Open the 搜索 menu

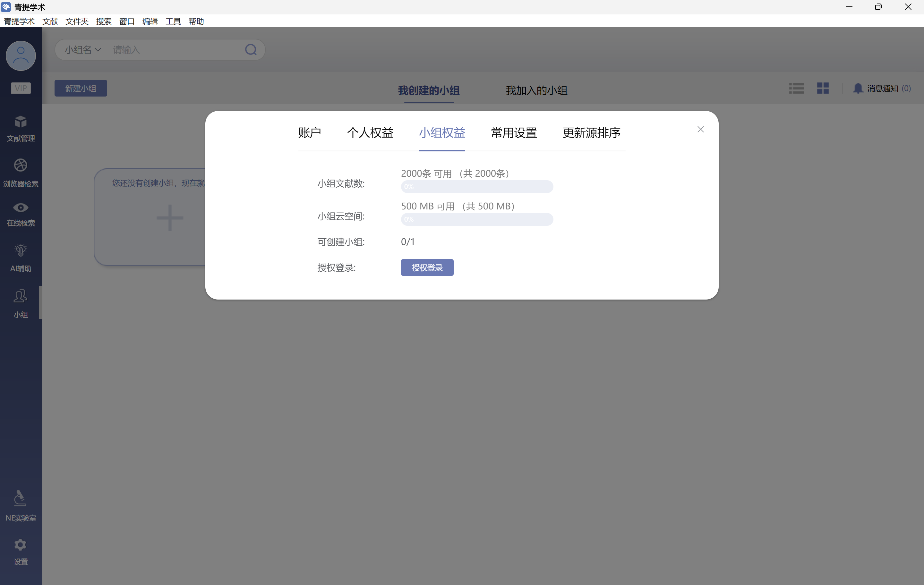104,21
